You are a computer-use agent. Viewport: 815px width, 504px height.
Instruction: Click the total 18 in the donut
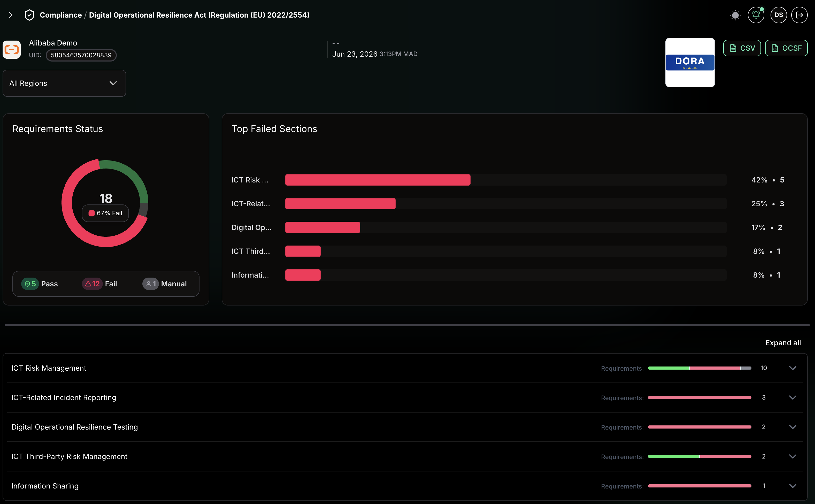106,198
